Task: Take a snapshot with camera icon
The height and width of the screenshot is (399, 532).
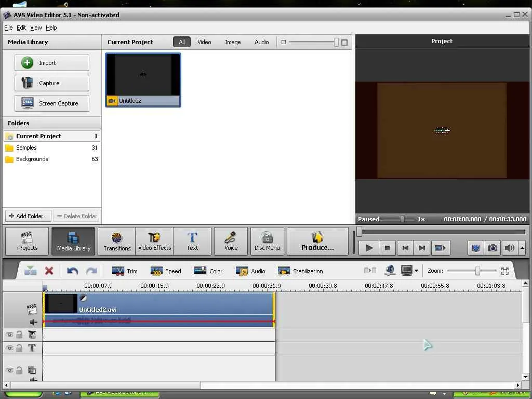Action: point(493,248)
